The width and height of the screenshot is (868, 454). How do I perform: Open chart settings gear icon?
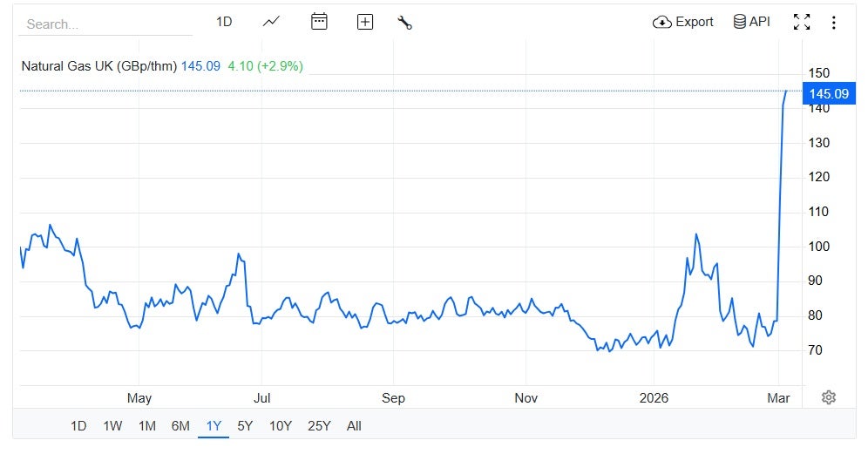[x=829, y=397]
